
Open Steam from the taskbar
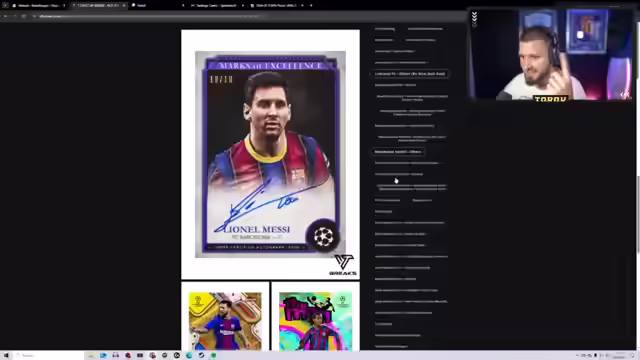201,356
